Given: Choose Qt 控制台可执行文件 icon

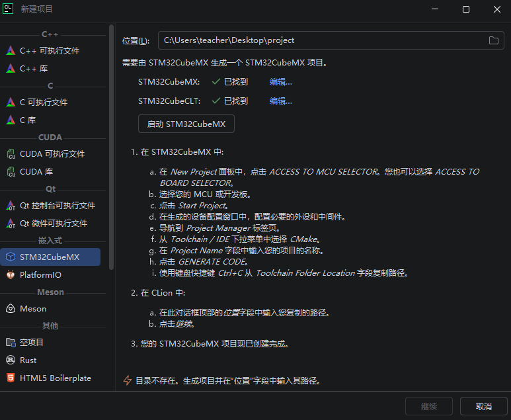Looking at the screenshot, I should [x=11, y=206].
